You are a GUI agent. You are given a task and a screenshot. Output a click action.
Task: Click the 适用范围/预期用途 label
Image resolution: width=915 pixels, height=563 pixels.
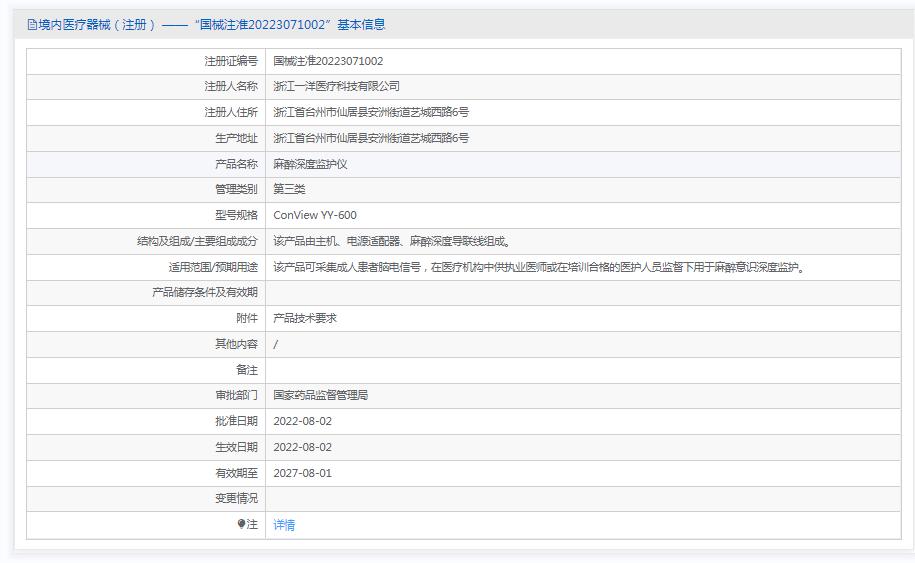[213, 267]
